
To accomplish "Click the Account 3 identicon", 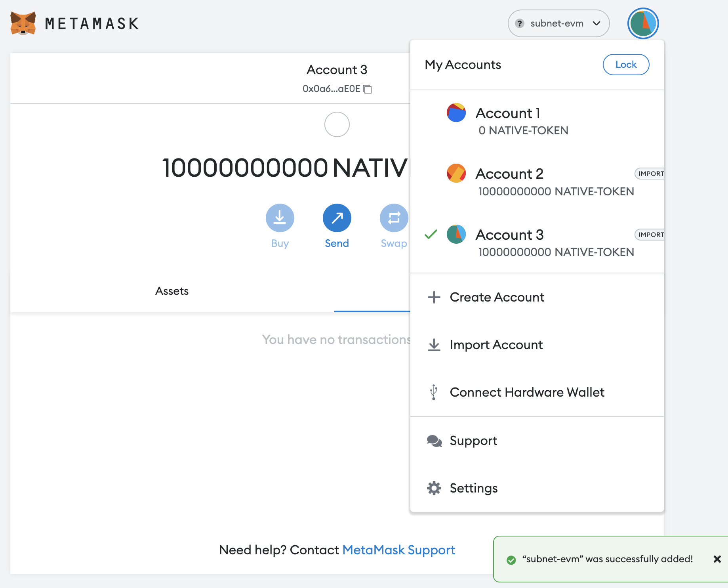I will (x=456, y=234).
